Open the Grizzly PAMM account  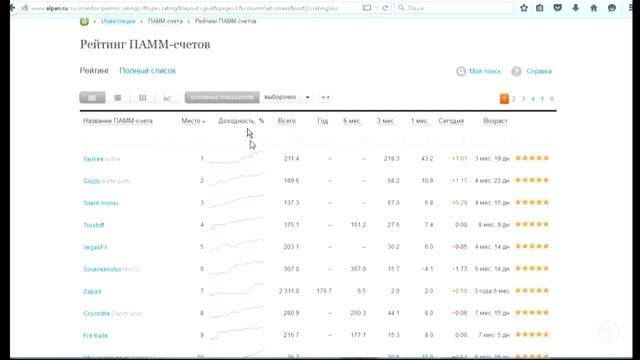pos(92,181)
